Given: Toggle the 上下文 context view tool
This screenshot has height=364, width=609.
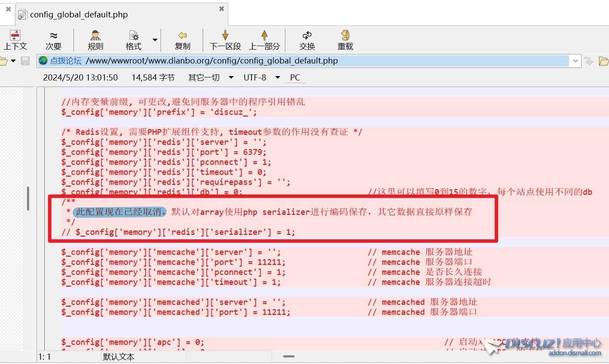Looking at the screenshot, I should coord(15,40).
